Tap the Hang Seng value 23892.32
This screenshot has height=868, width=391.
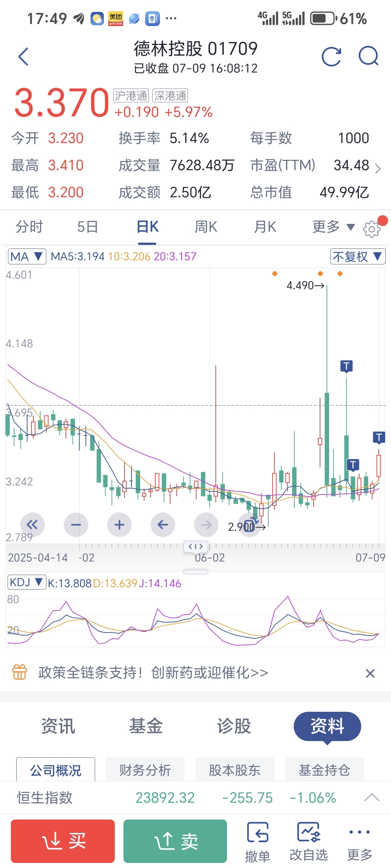coord(165,797)
